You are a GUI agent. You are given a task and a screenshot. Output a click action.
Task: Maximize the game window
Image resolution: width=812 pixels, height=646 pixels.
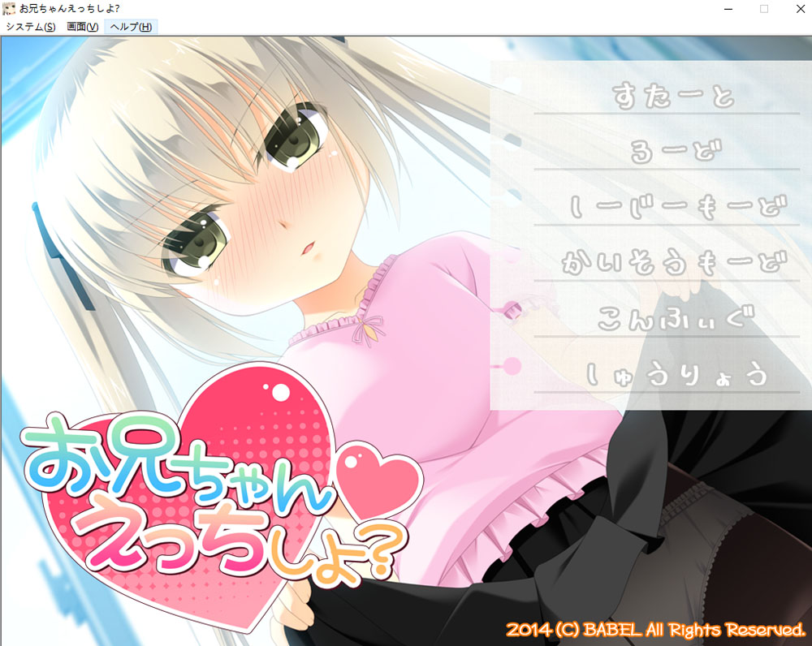point(764,9)
